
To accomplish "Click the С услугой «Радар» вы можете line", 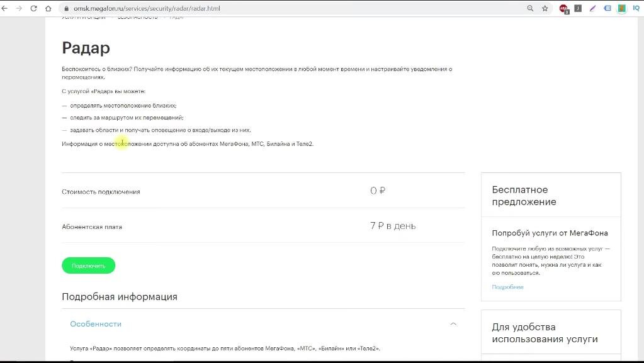I will point(103,91).
